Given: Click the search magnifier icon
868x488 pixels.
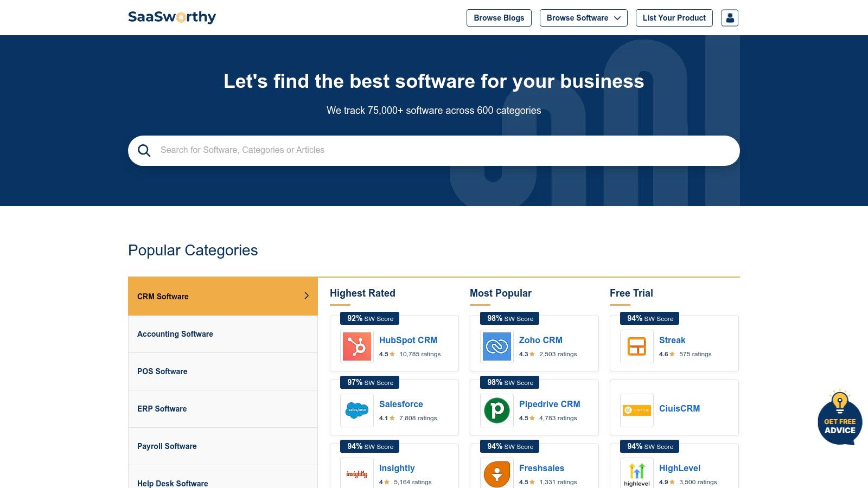Looking at the screenshot, I should [144, 151].
